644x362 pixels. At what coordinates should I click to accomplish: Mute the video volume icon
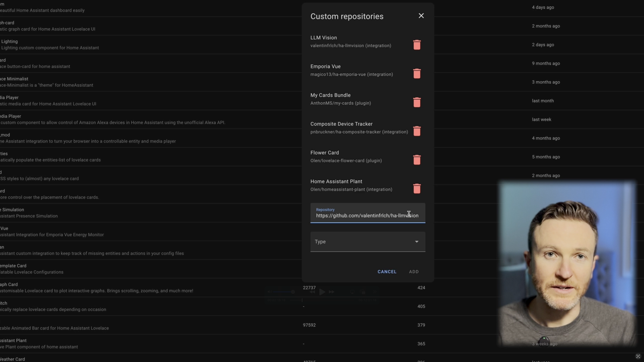(270, 292)
